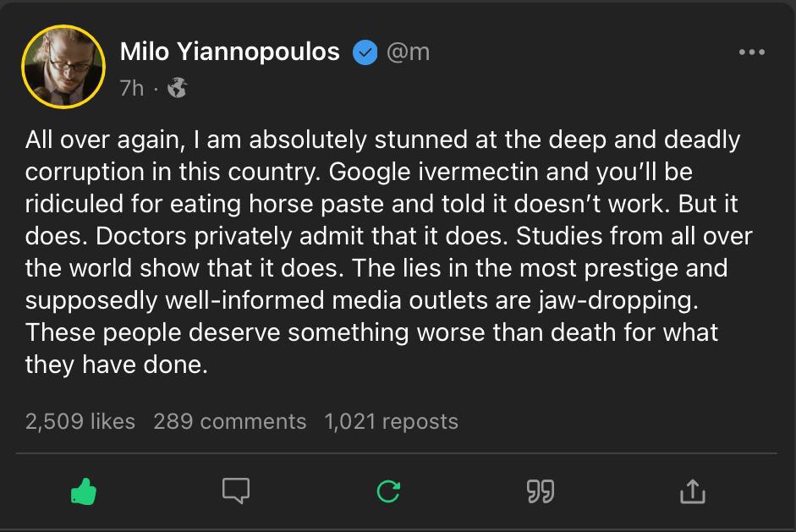
Task: Toggle the green like button at the bottom
Action: (x=82, y=491)
